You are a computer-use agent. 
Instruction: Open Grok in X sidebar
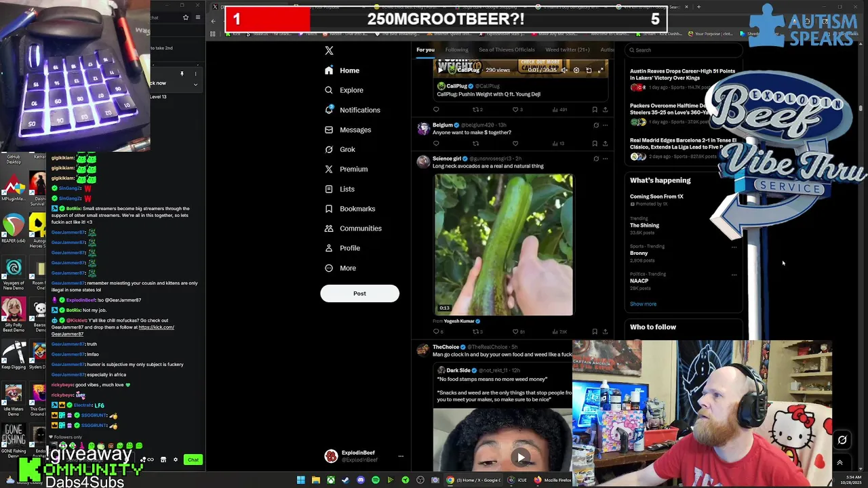pos(340,149)
